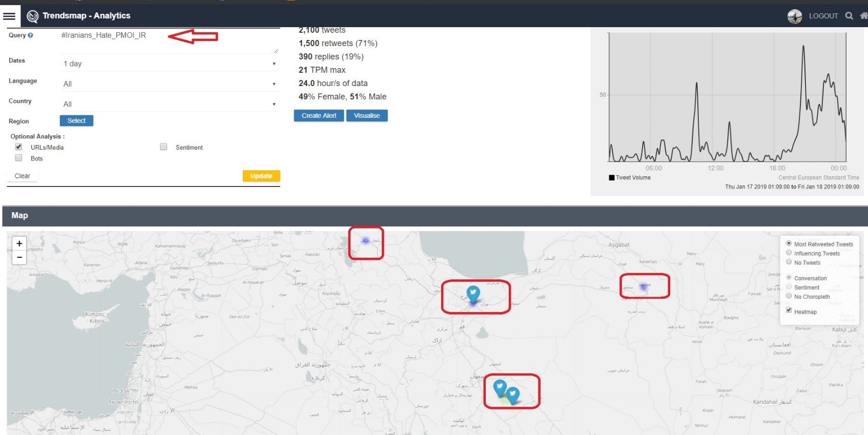The image size is (868, 435).
Task: Open the Dates dropdown showing 1 day
Action: pos(169,64)
